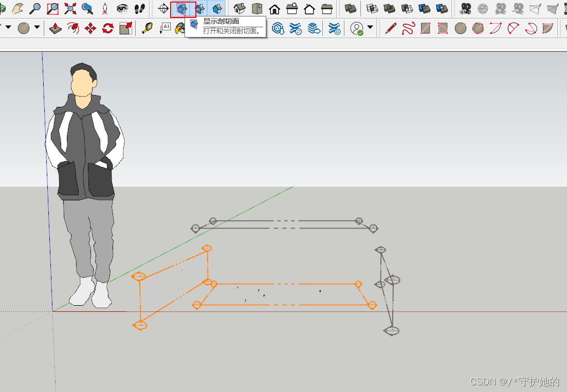
Task: Select the Zoom magnifier tool
Action: coord(35,8)
